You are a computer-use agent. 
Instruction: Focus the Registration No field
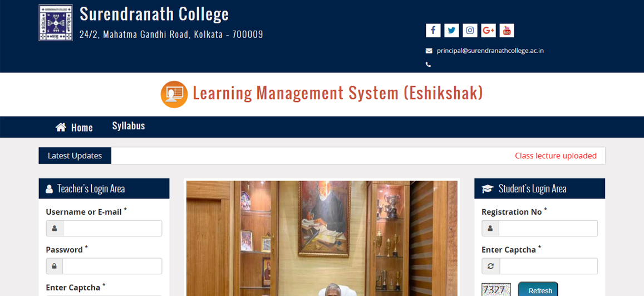click(548, 228)
